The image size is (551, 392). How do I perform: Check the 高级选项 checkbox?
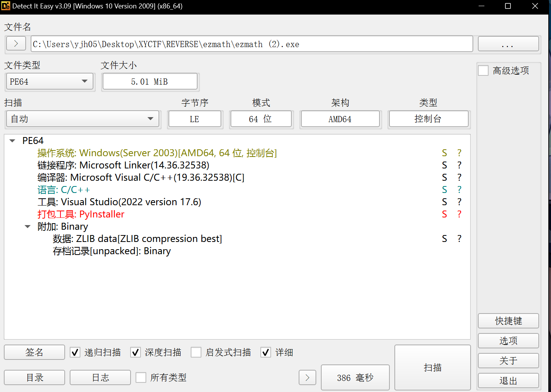(x=483, y=70)
